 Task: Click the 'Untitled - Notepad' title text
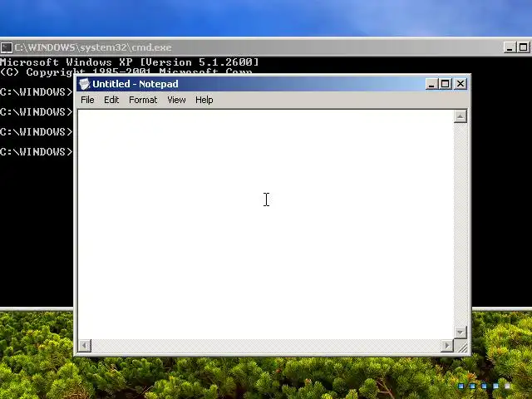coord(135,84)
